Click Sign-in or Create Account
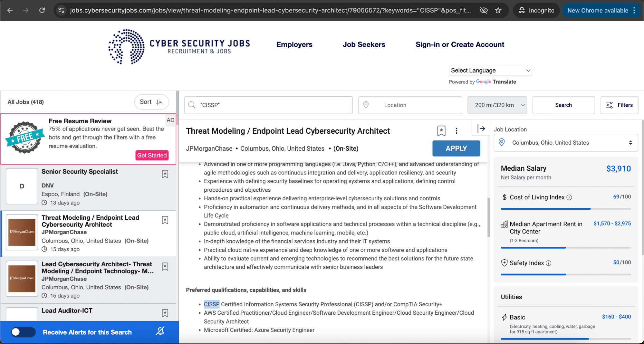Image resolution: width=644 pixels, height=344 pixels. point(460,45)
